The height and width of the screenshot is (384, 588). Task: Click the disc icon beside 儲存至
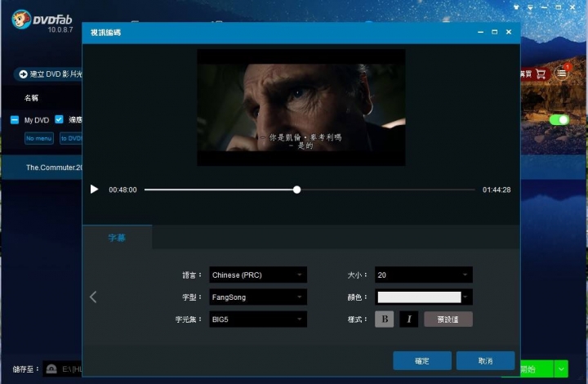click(x=51, y=369)
